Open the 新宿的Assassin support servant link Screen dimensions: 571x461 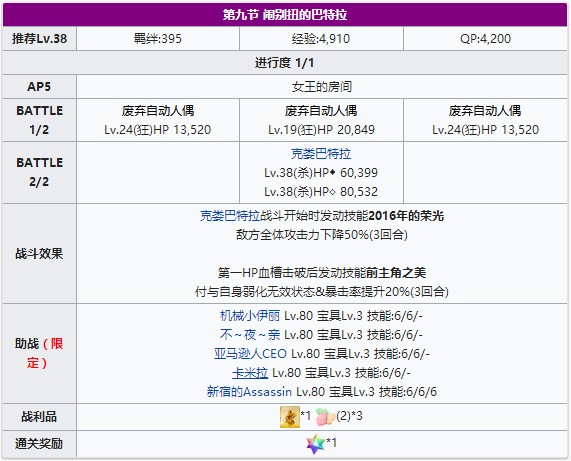click(x=249, y=392)
